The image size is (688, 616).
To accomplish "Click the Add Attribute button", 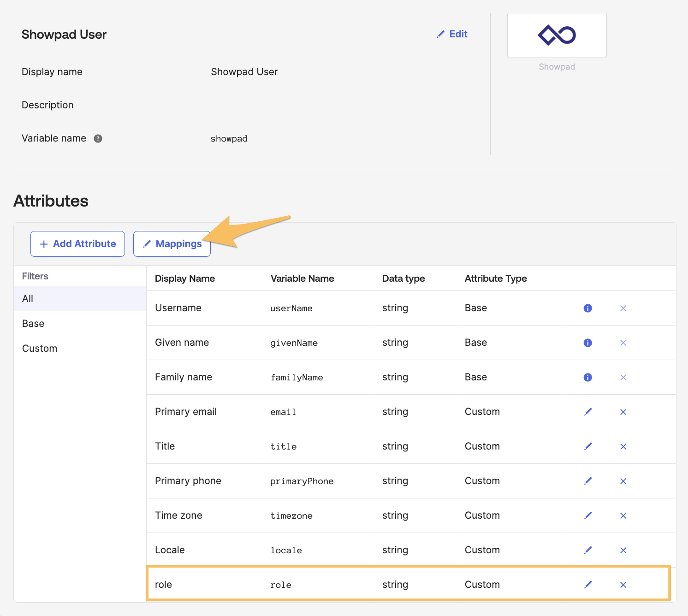I will point(77,244).
